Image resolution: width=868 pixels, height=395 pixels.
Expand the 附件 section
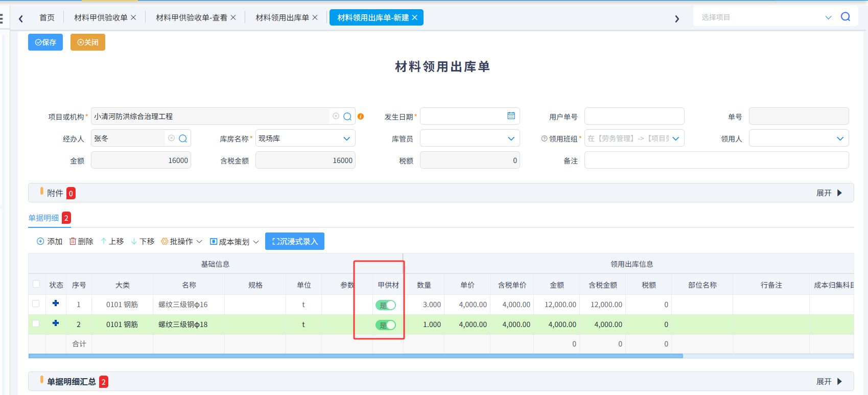pos(829,193)
